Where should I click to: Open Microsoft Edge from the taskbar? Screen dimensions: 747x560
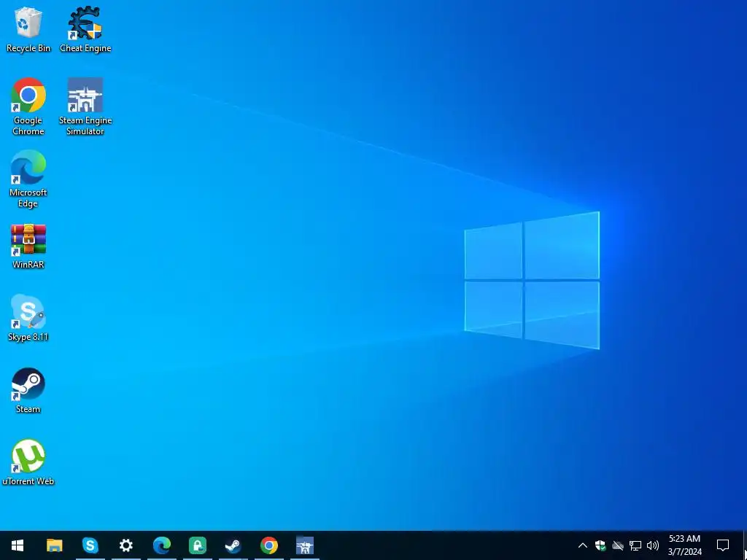click(x=161, y=545)
